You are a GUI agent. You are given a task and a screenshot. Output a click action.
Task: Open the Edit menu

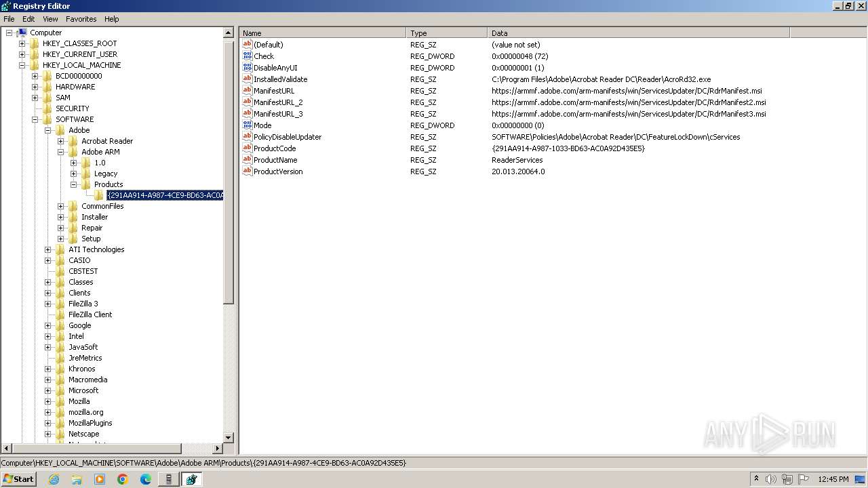28,19
